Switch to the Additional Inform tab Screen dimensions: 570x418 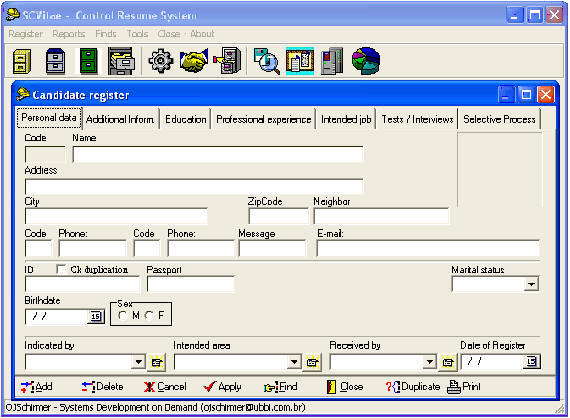click(120, 119)
